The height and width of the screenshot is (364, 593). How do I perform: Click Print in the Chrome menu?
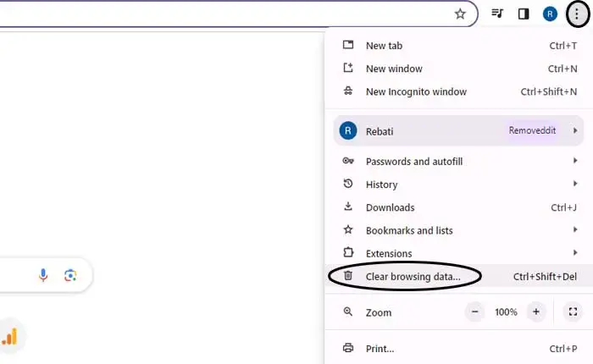[x=380, y=349]
